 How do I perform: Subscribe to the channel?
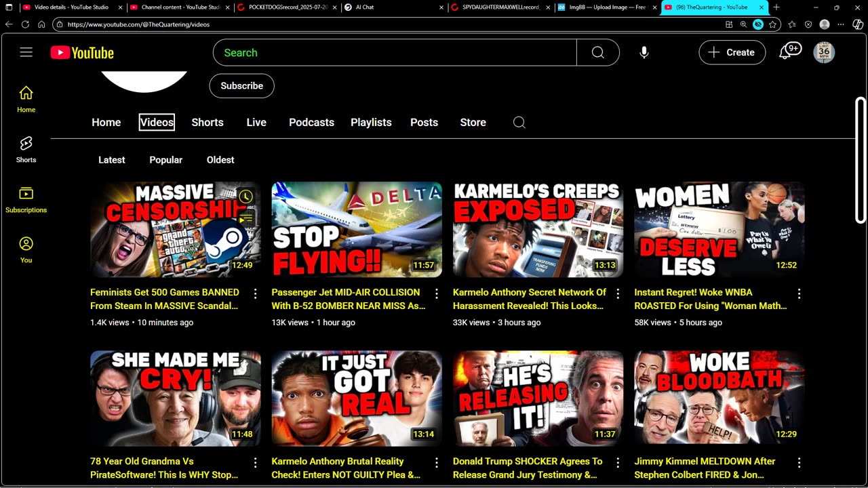(x=241, y=86)
